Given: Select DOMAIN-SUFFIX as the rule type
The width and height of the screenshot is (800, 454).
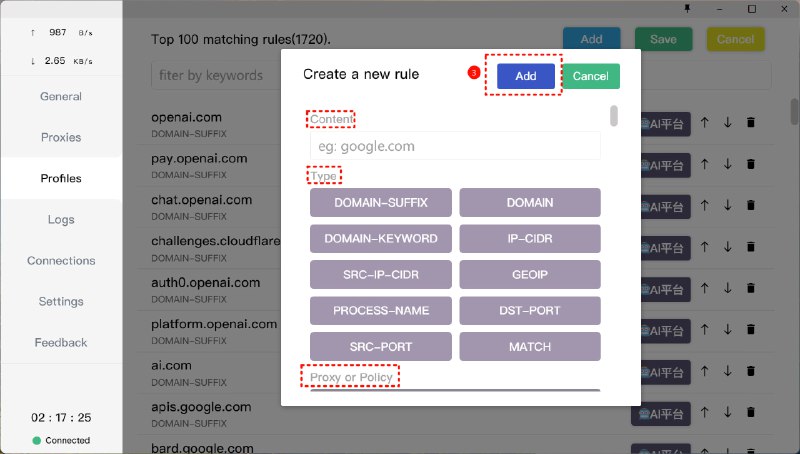Looking at the screenshot, I should [x=380, y=203].
